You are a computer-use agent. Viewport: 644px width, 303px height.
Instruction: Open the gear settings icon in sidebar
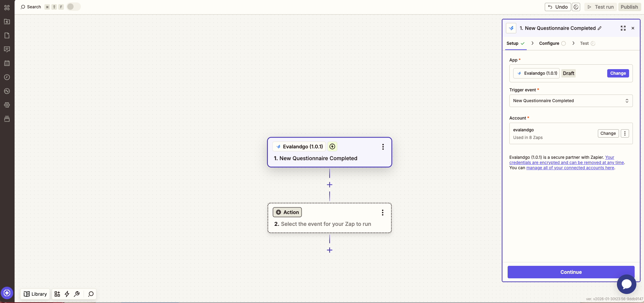pos(7,105)
